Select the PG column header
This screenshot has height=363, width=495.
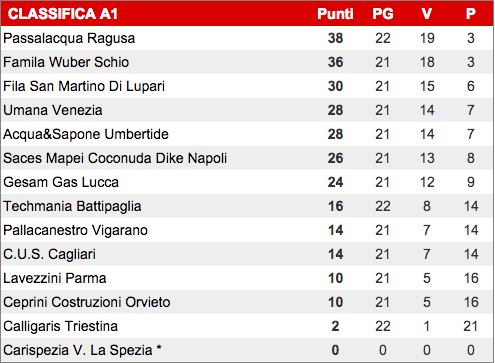coord(383,14)
